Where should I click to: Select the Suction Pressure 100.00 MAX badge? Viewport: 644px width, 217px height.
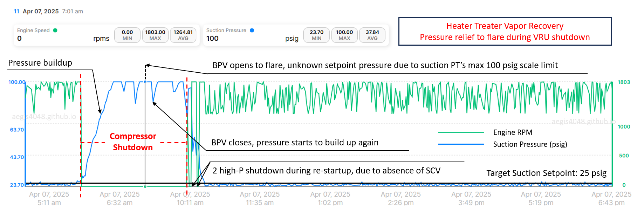tap(344, 35)
